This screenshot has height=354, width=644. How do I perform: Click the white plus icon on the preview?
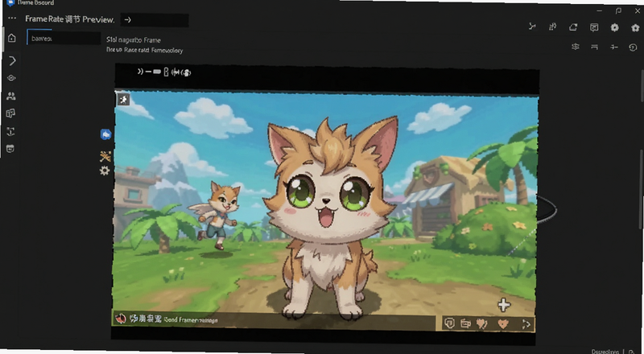(x=504, y=305)
